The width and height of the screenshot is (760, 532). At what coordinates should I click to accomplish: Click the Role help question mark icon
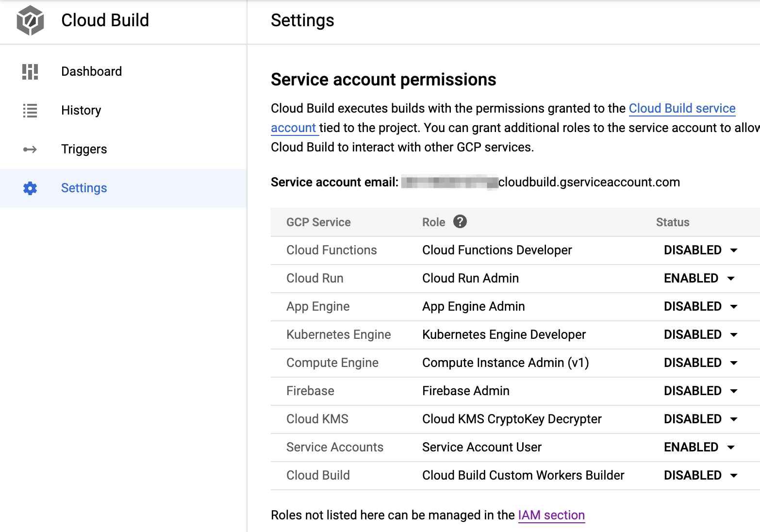click(460, 221)
